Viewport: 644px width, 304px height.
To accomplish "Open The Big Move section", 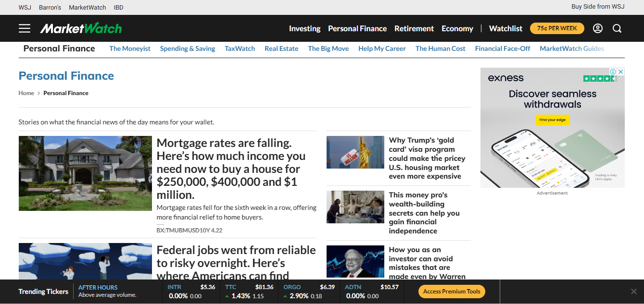I will (328, 49).
